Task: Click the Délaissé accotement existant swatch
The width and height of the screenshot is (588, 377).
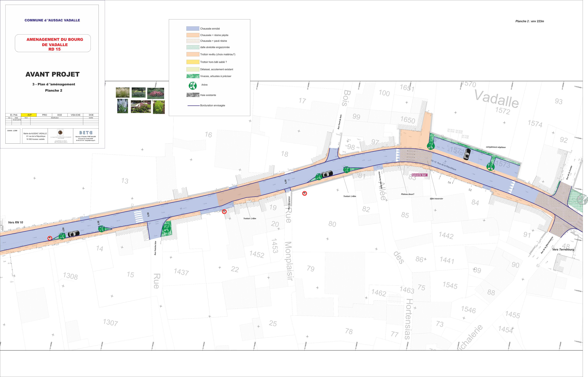Action: [193, 69]
